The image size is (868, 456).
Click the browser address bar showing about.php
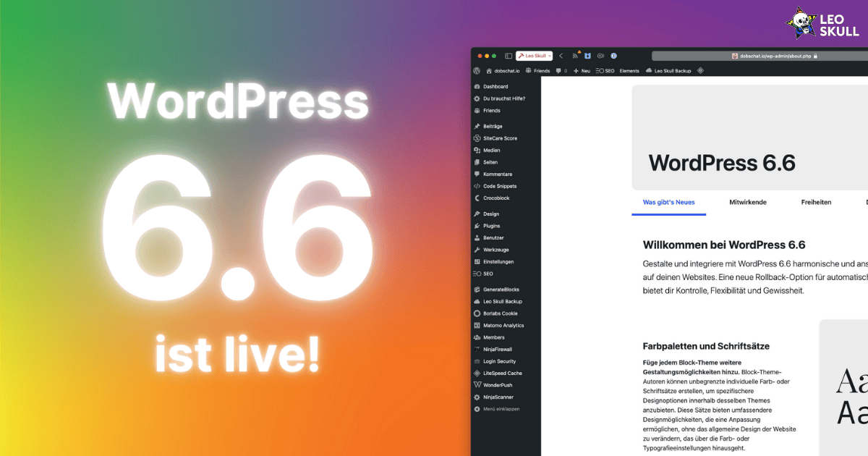pyautogui.click(x=774, y=55)
